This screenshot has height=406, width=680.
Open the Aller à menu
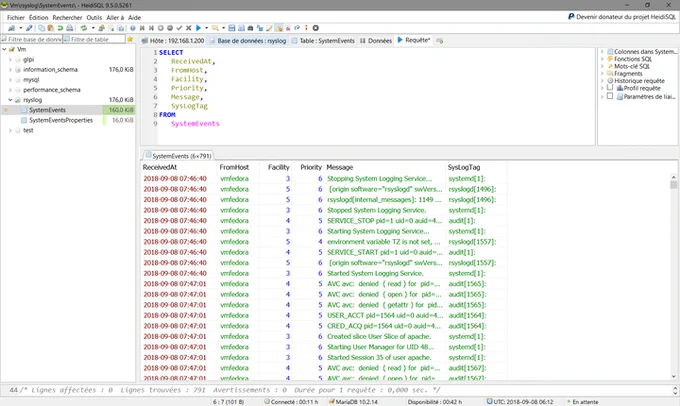tap(115, 18)
